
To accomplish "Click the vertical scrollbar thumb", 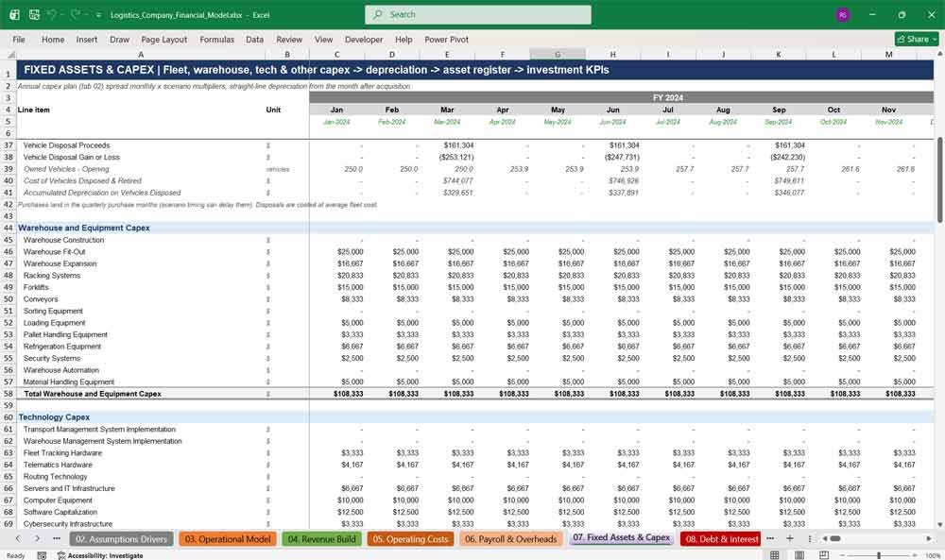I will point(939,179).
